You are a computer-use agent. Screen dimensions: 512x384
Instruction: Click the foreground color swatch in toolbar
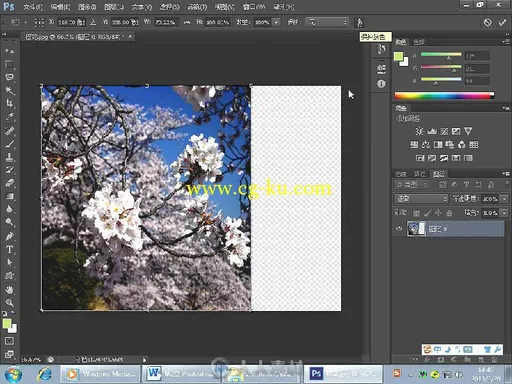tap(6, 323)
